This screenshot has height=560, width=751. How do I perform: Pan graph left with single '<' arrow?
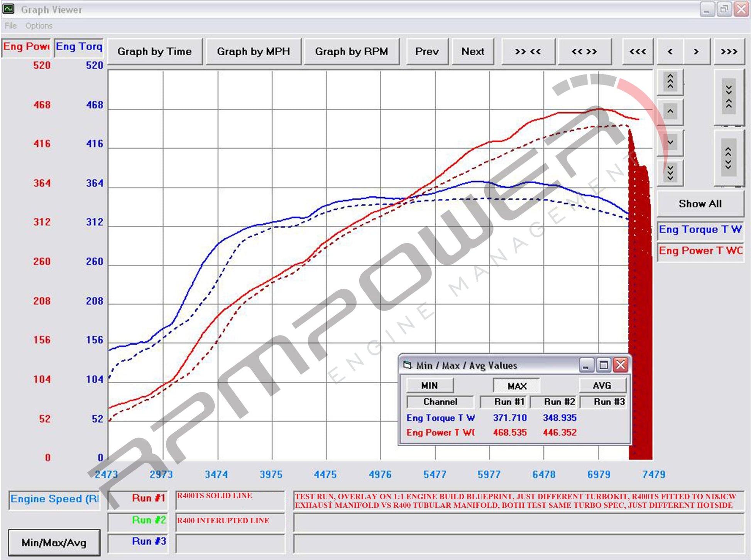pos(670,51)
